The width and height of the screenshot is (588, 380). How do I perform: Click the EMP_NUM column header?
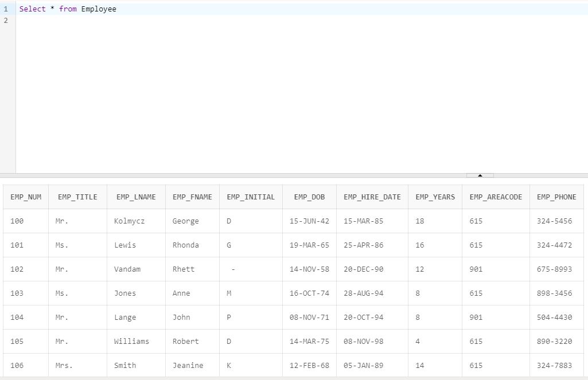[25, 196]
